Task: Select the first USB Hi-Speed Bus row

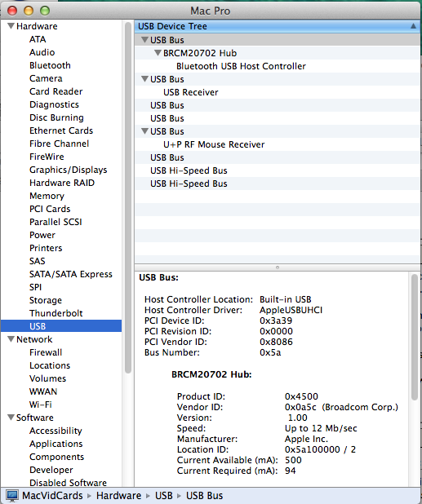Action: pos(278,170)
